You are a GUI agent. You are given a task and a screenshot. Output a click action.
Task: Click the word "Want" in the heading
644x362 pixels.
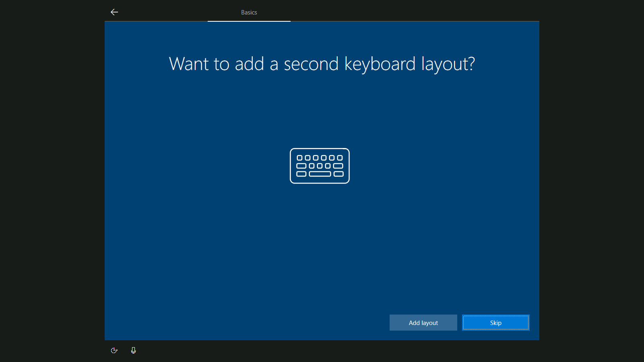[189, 64]
